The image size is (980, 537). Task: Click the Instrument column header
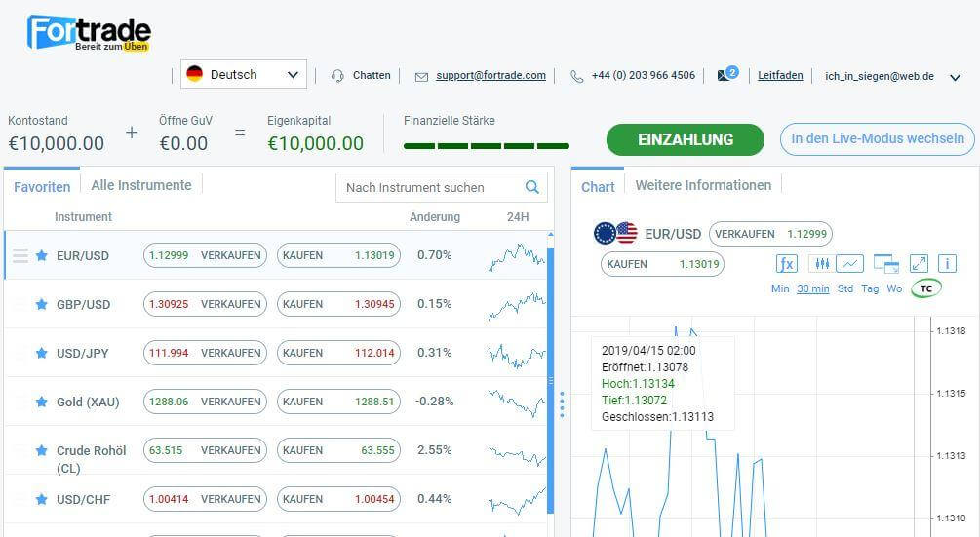[83, 216]
